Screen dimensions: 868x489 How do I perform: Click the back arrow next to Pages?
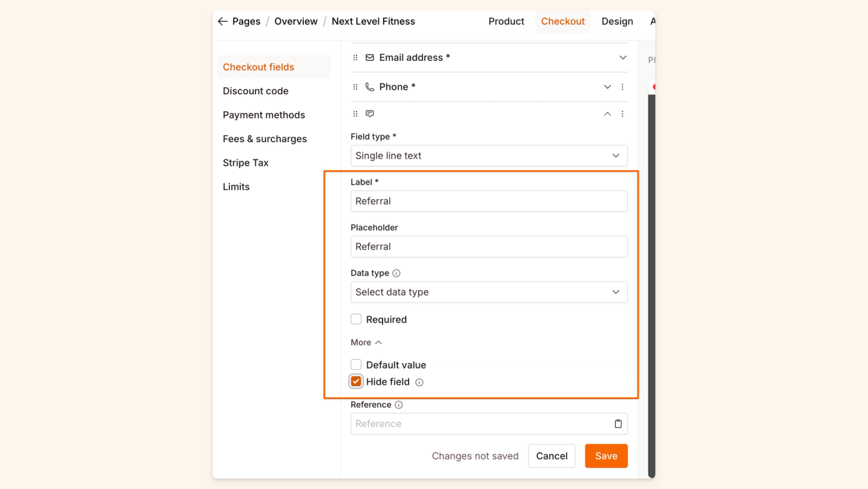[x=223, y=21]
